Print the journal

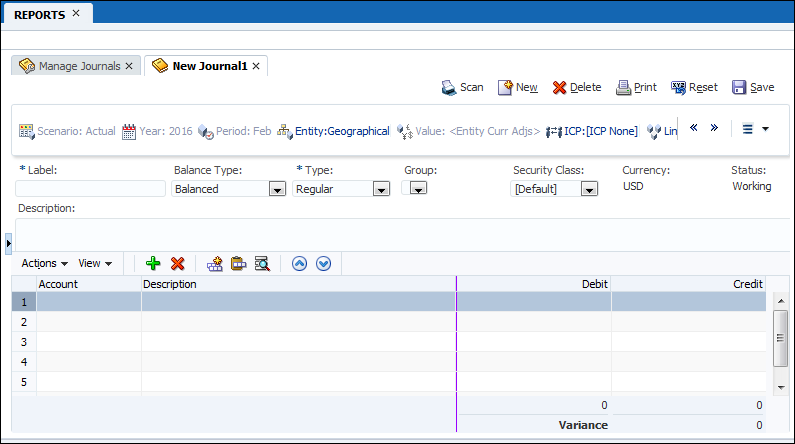click(x=636, y=87)
